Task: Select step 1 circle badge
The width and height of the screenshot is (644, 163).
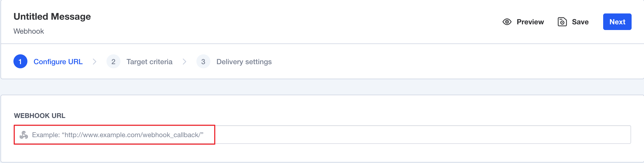Action: 20,61
